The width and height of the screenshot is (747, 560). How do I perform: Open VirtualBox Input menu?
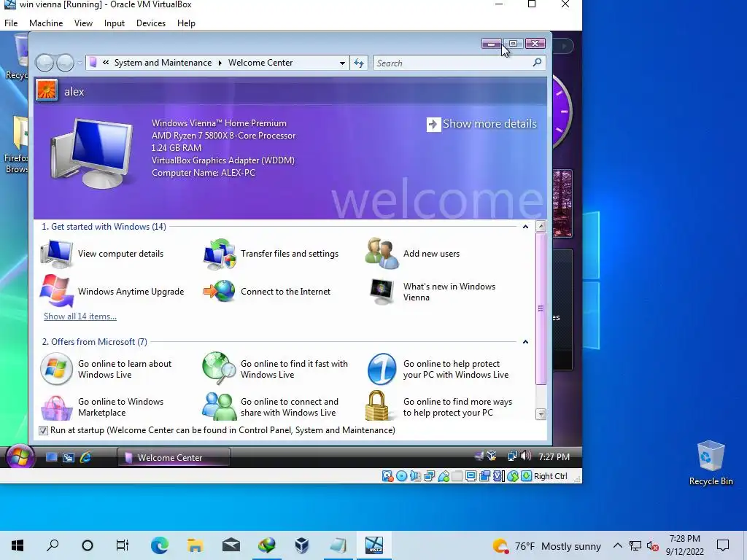[x=115, y=23]
